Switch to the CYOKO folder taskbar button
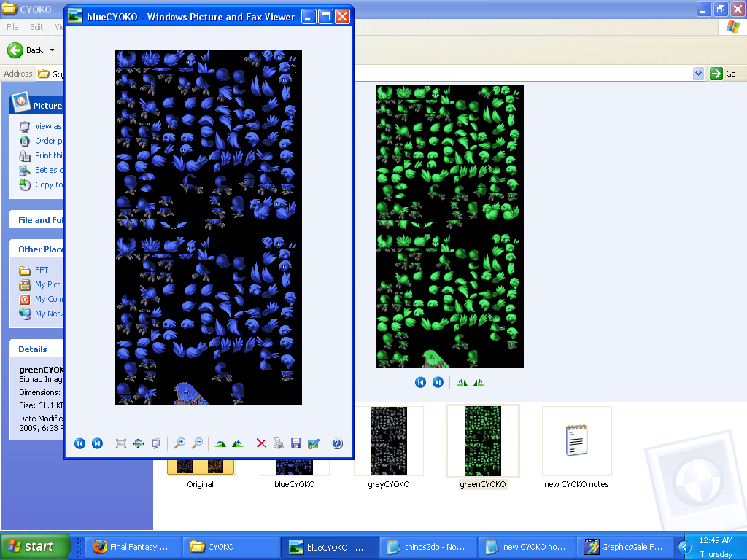 (231, 547)
